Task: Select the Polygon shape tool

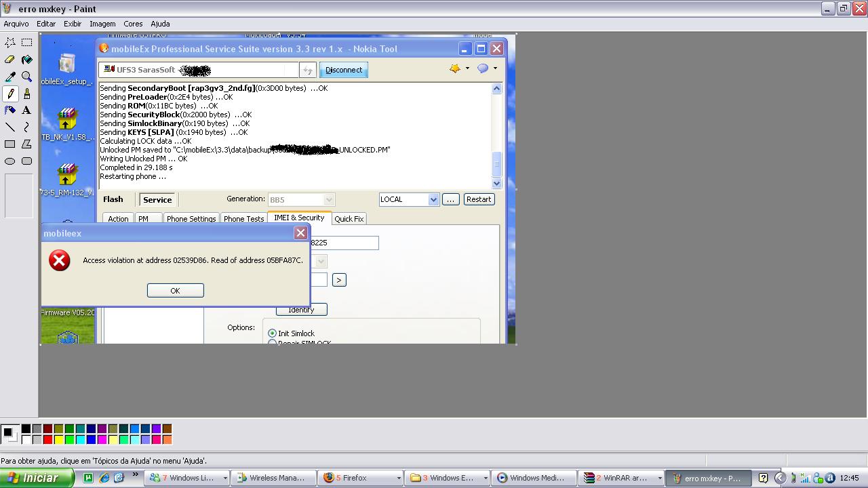Action: click(x=26, y=144)
